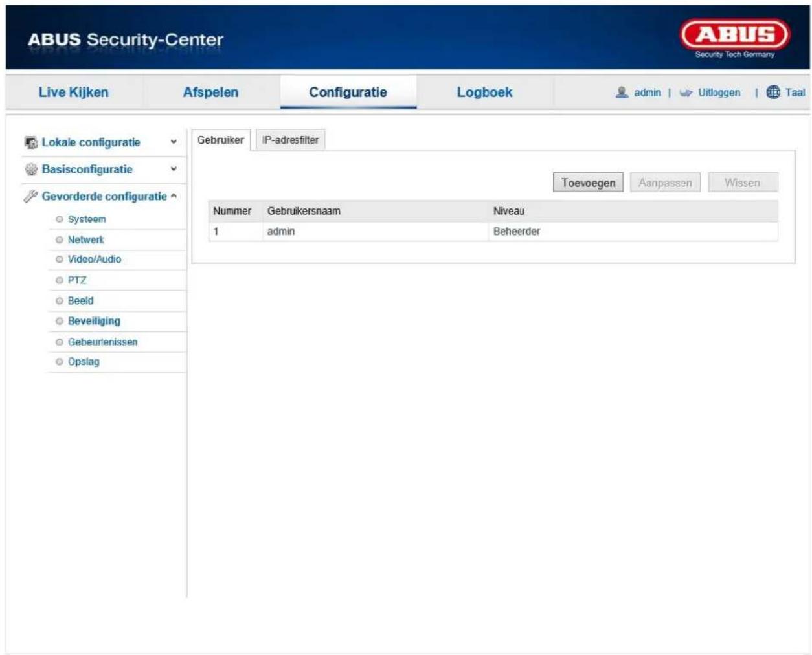The width and height of the screenshot is (812, 655).
Task: Click the Uitloggen logout icon
Action: (x=686, y=93)
